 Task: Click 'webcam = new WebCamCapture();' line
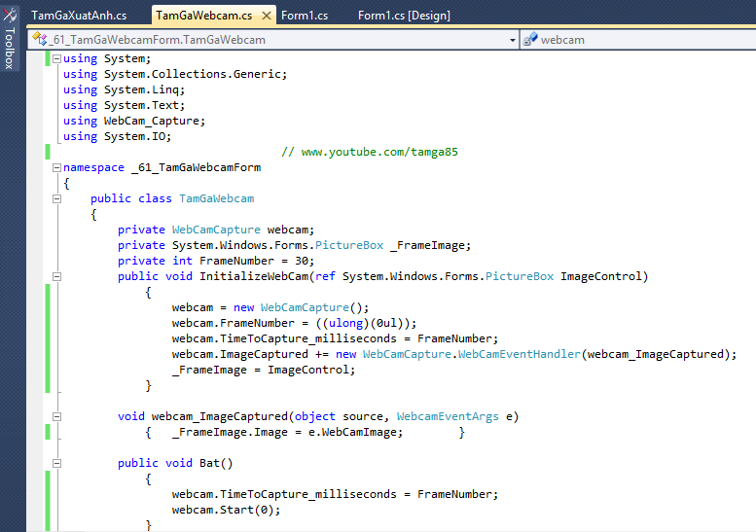click(270, 307)
